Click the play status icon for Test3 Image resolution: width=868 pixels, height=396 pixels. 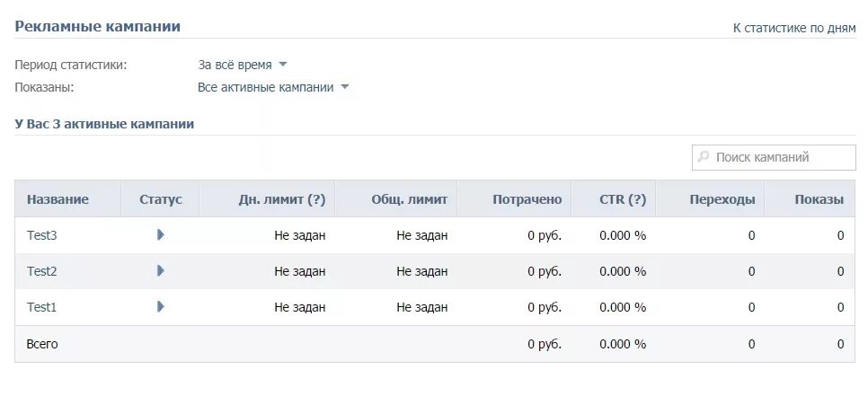tap(161, 235)
